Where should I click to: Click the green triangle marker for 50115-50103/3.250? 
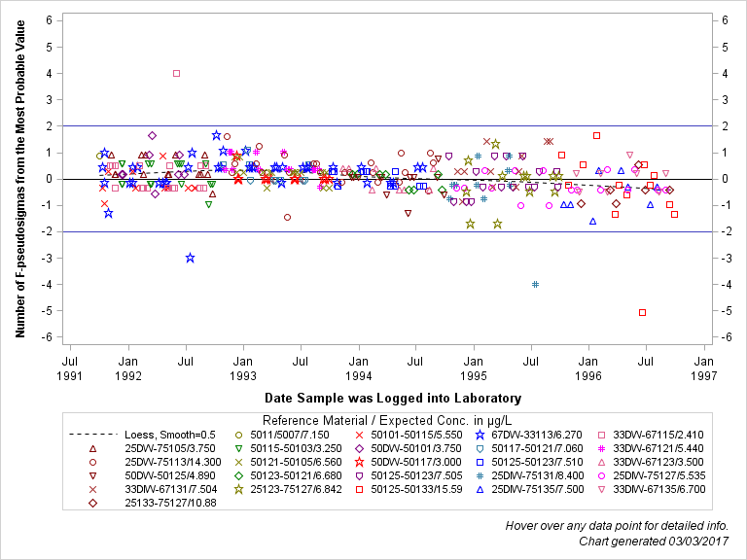(x=239, y=448)
